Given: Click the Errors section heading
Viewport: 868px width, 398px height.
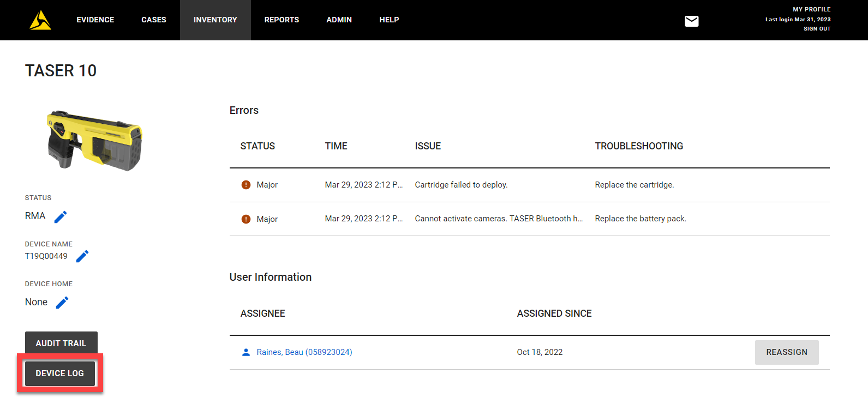Looking at the screenshot, I should (244, 110).
